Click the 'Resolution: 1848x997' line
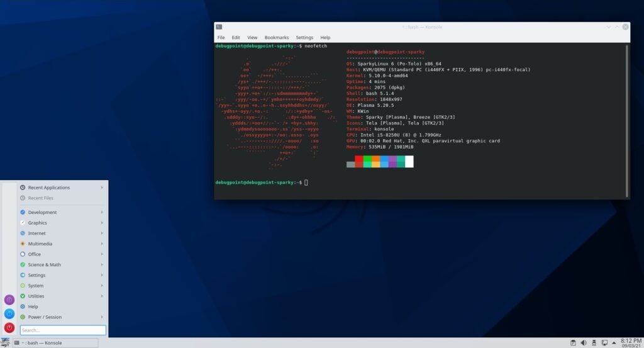 (374, 99)
